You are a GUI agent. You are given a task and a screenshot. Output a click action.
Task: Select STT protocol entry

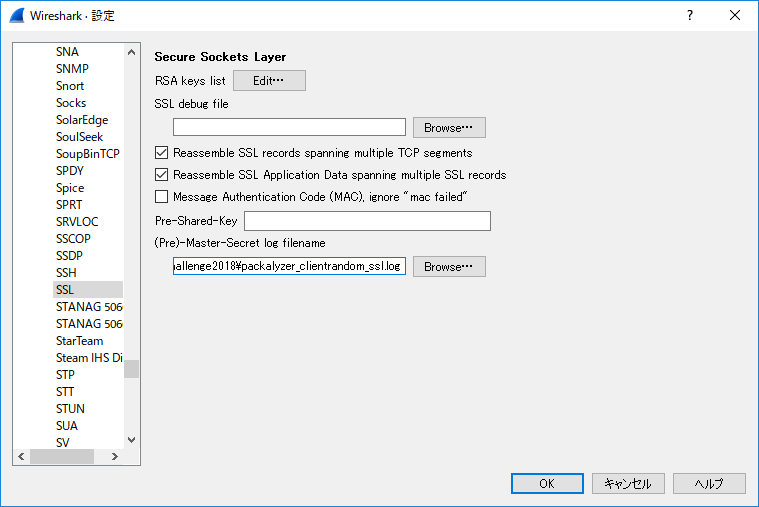click(65, 391)
